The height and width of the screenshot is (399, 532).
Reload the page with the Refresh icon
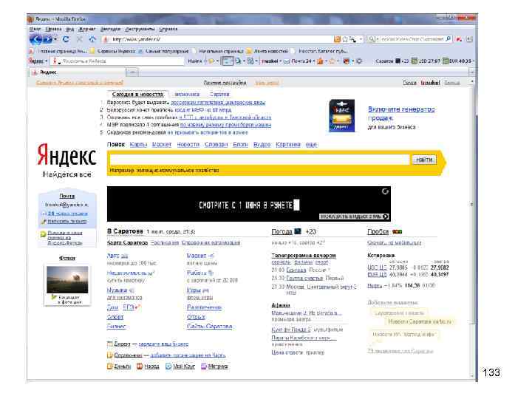click(x=66, y=39)
